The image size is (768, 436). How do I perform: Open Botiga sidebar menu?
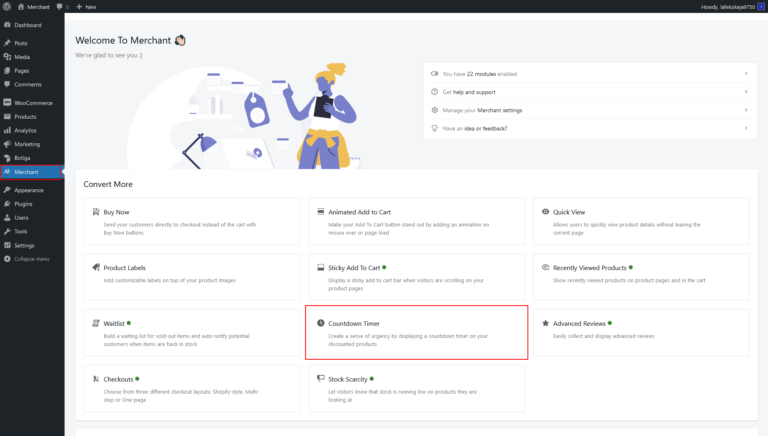click(32, 158)
